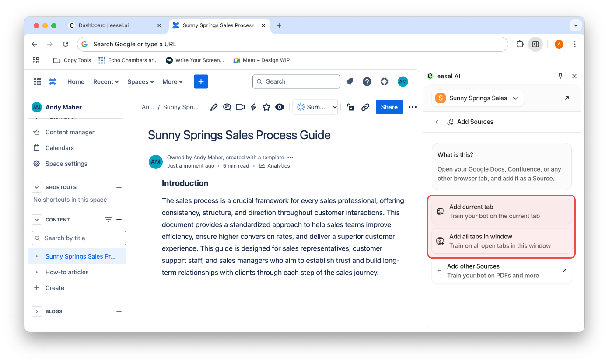Click Add other Sources option

click(502, 271)
